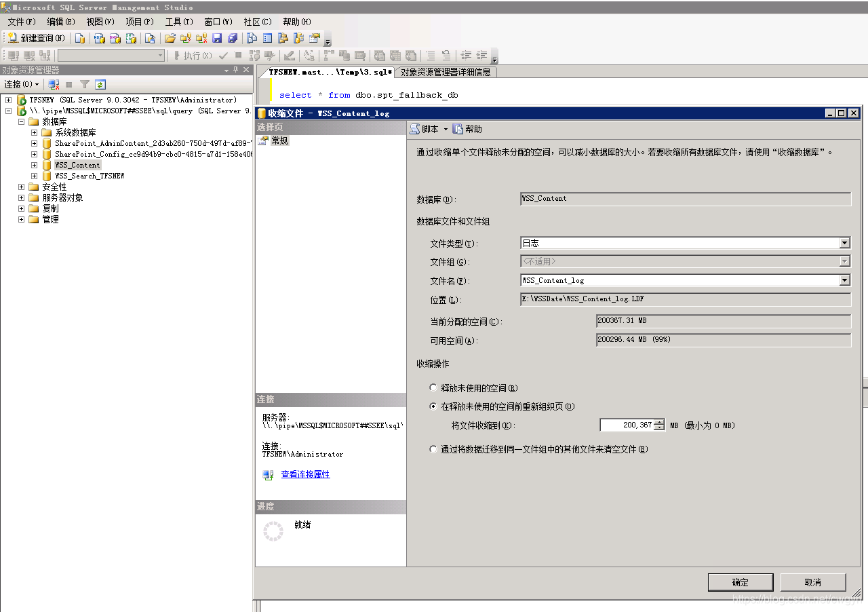Expand the TFSNEW server node
Screen dimensions: 868x612
coord(8,100)
